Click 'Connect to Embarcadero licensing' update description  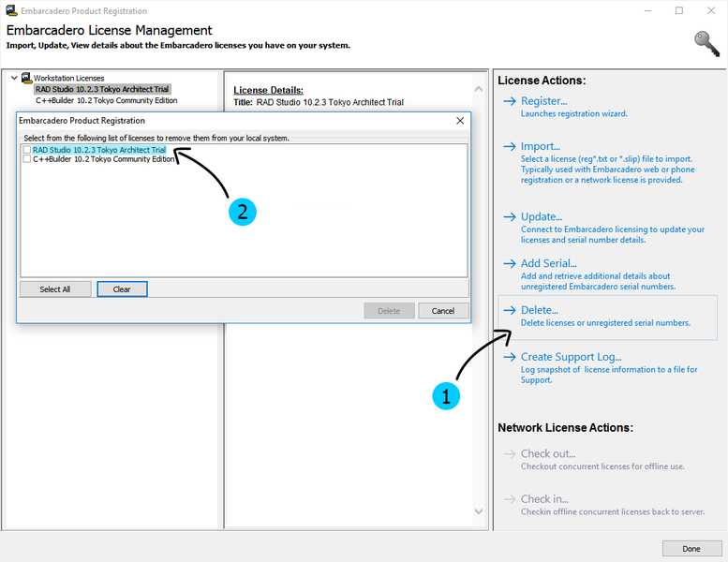[x=613, y=234]
